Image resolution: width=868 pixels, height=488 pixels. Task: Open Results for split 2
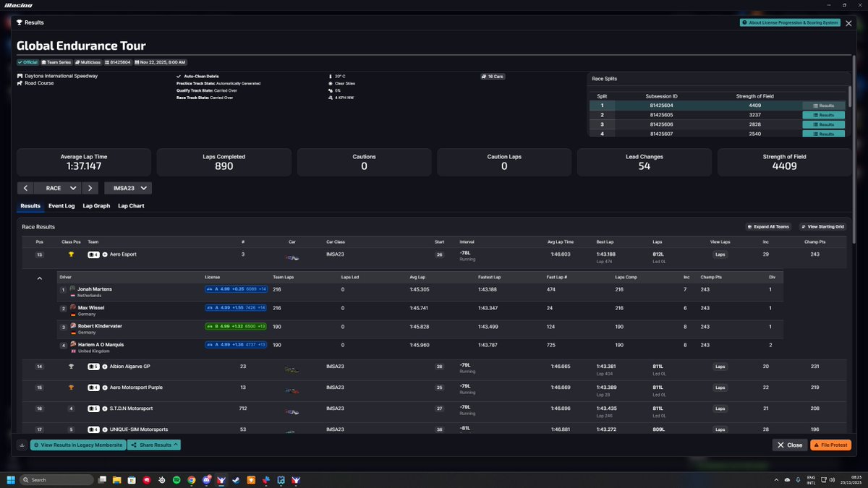pos(823,115)
